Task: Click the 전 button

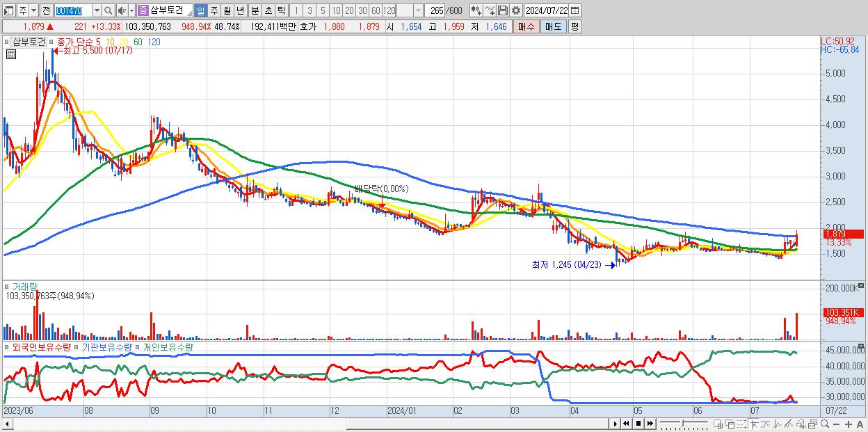Action: pos(46,11)
